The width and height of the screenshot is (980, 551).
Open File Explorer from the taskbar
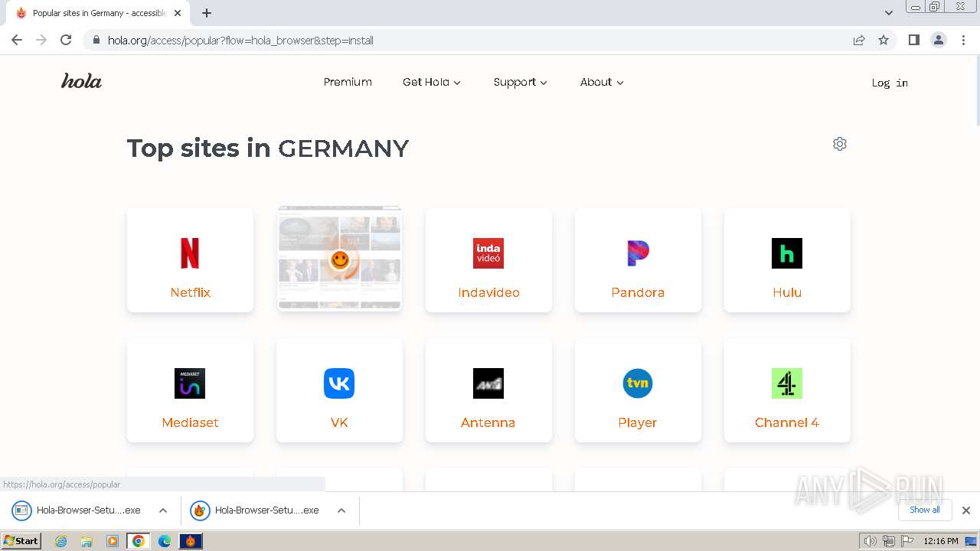(87, 541)
